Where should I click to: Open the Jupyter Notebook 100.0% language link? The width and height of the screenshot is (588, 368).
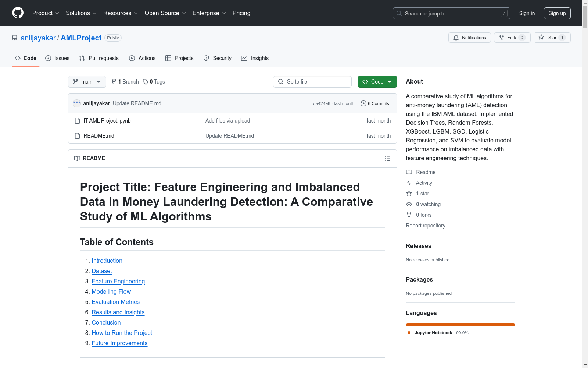click(x=438, y=333)
